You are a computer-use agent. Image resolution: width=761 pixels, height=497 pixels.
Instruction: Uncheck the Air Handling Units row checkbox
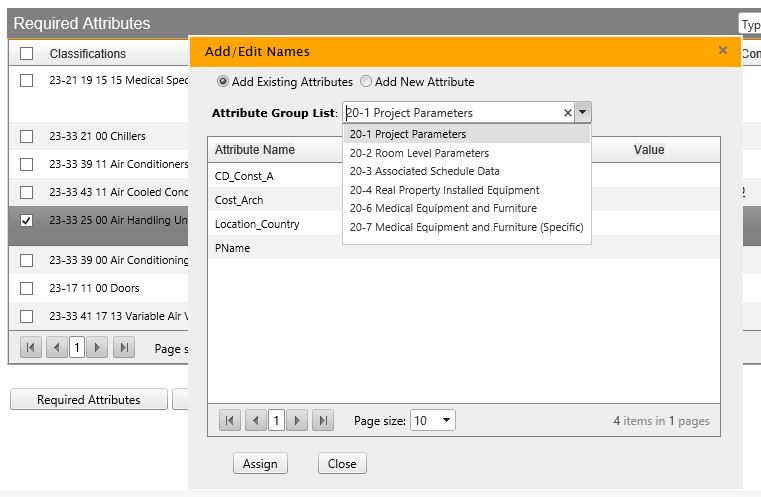(x=27, y=220)
